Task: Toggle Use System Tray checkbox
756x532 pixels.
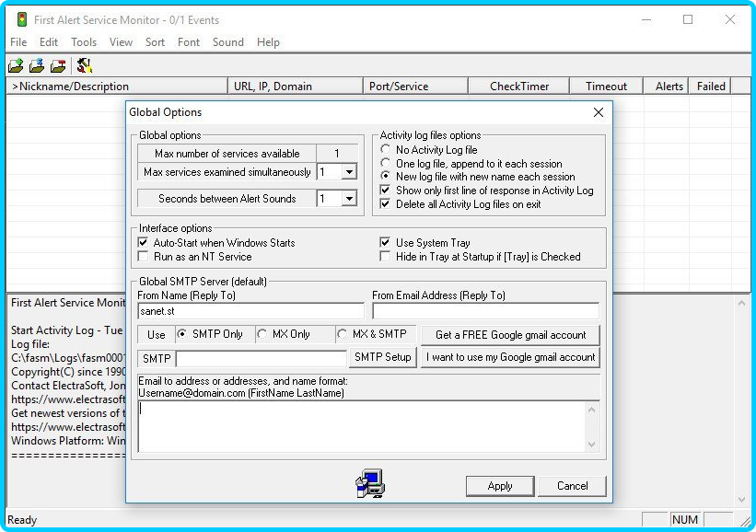Action: click(x=385, y=242)
